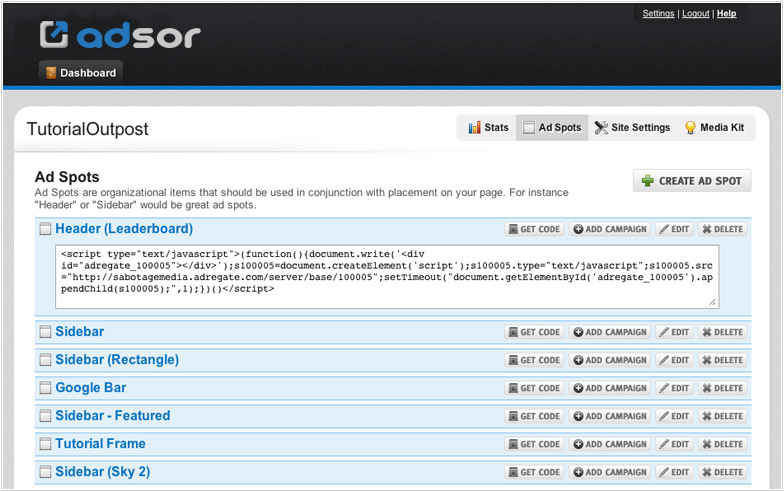Screen dimensions: 784x492
Task: Click the window icon beside Sidebar (Rectangle)
Action: [x=45, y=360]
